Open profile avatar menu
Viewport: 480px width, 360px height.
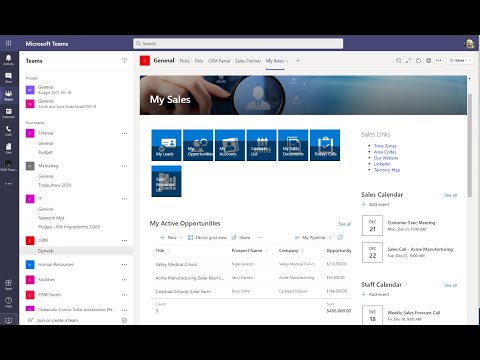[x=469, y=44]
